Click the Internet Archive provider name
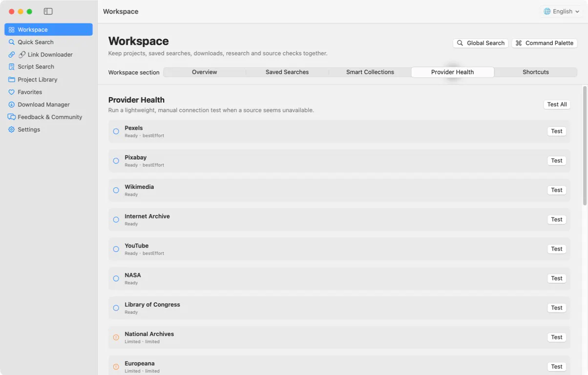 [x=147, y=216]
